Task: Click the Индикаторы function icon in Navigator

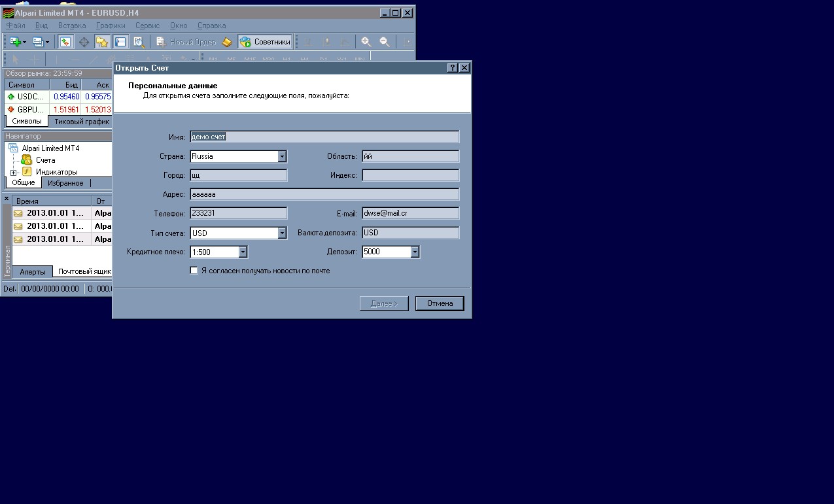Action: (x=26, y=171)
